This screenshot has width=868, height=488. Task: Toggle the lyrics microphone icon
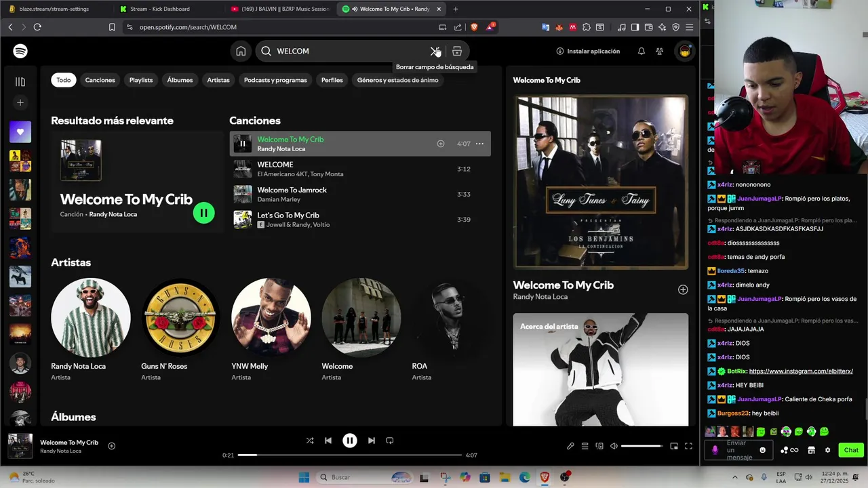[x=570, y=446]
